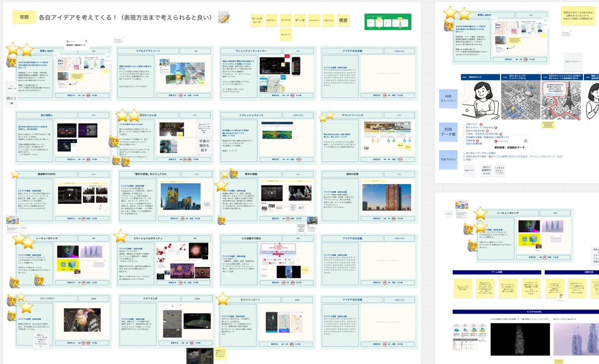Click the スキマさんぽ card title
Viewport: 599px width, 364px height.
pyautogui.click(x=149, y=298)
